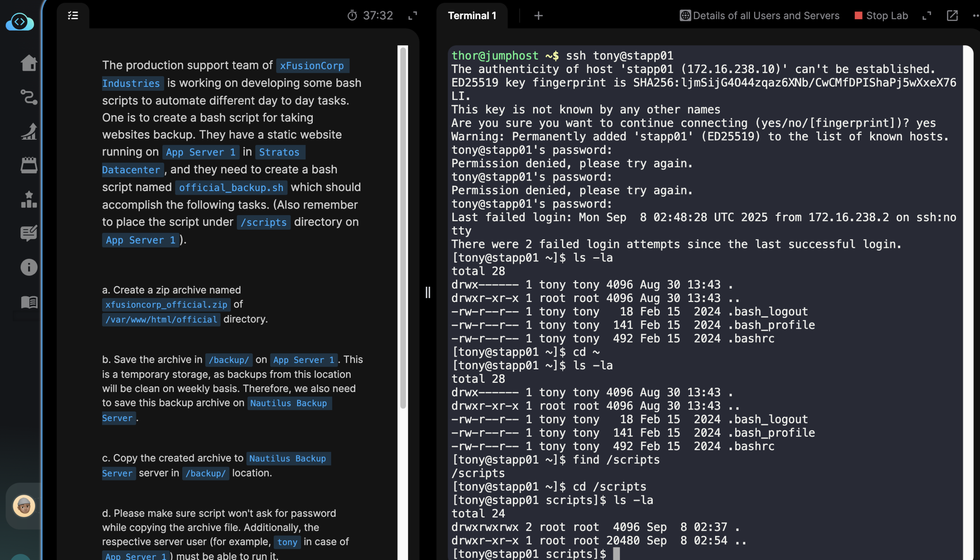
Task: Click the tony user code label
Action: pos(287,542)
